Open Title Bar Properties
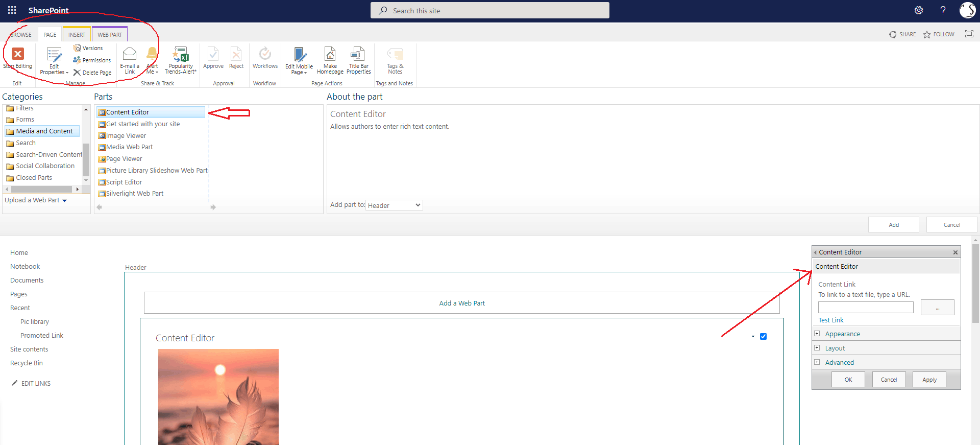 point(358,60)
